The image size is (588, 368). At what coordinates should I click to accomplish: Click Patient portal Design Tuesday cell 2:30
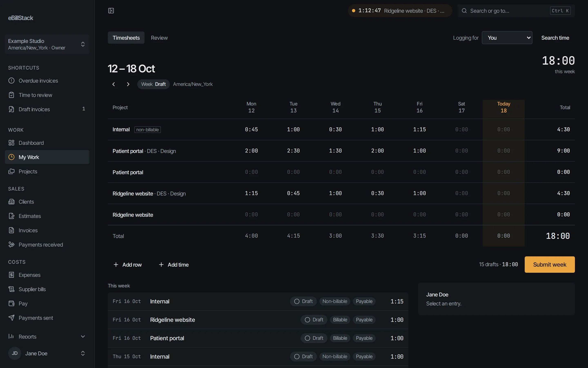pyautogui.click(x=293, y=151)
